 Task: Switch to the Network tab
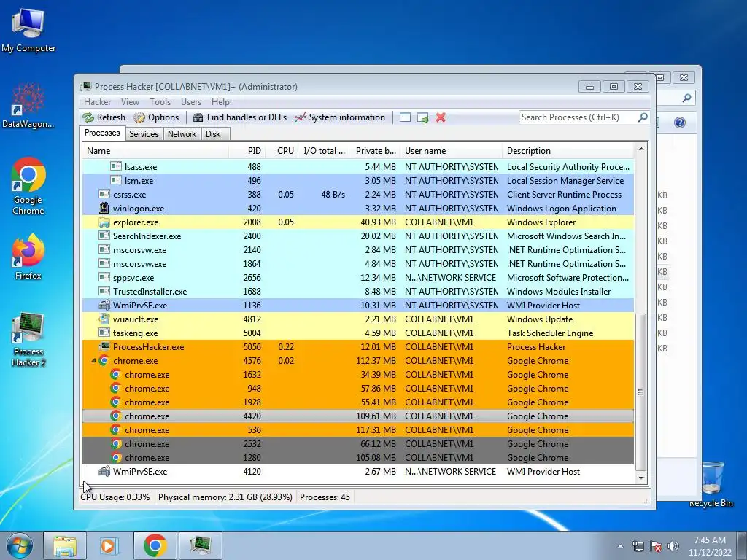tap(182, 134)
